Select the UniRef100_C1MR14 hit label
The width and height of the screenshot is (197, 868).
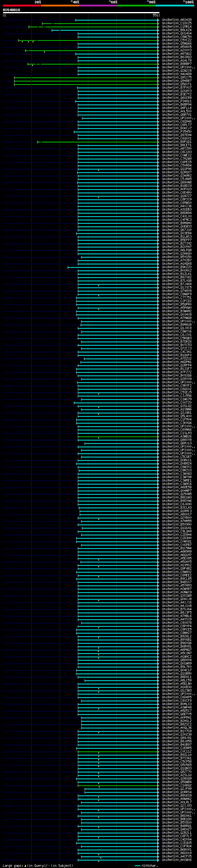click(x=177, y=26)
